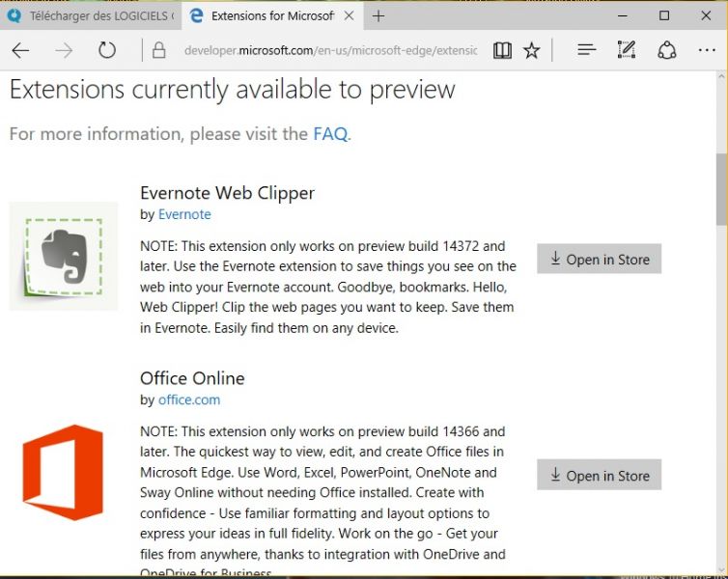Click the Evernote Web Clipper title
The height and width of the screenshot is (579, 728).
pyautogui.click(x=227, y=193)
